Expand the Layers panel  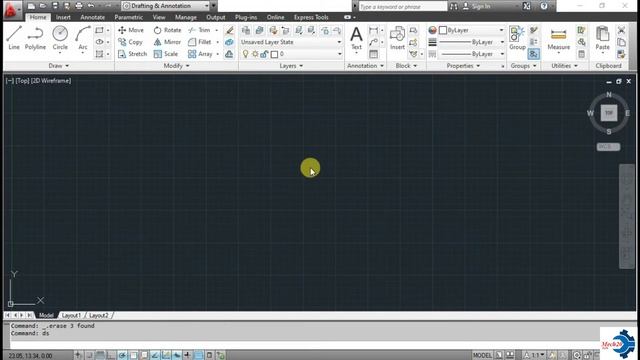(x=291, y=66)
